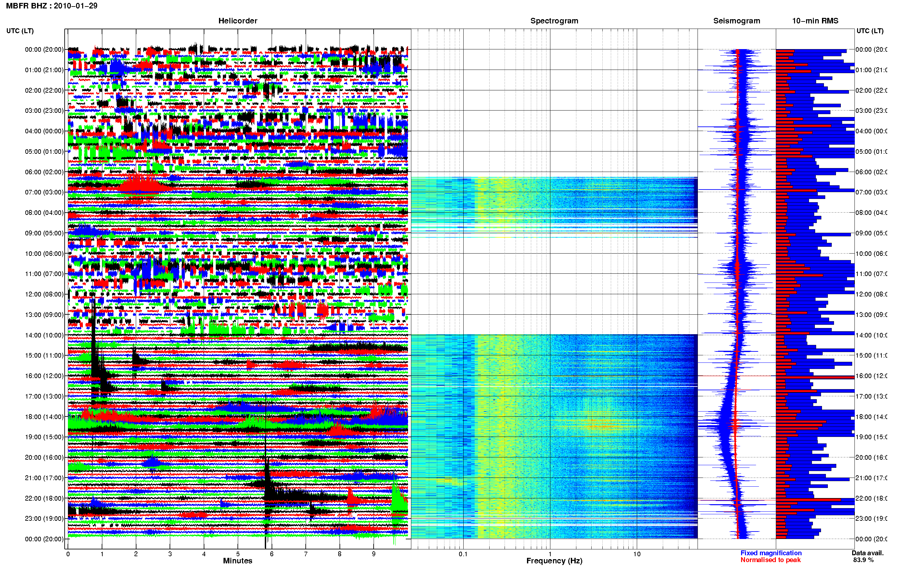Click the left time label '19:00 (15:00)'
This screenshot has width=924, height=578.
point(44,437)
